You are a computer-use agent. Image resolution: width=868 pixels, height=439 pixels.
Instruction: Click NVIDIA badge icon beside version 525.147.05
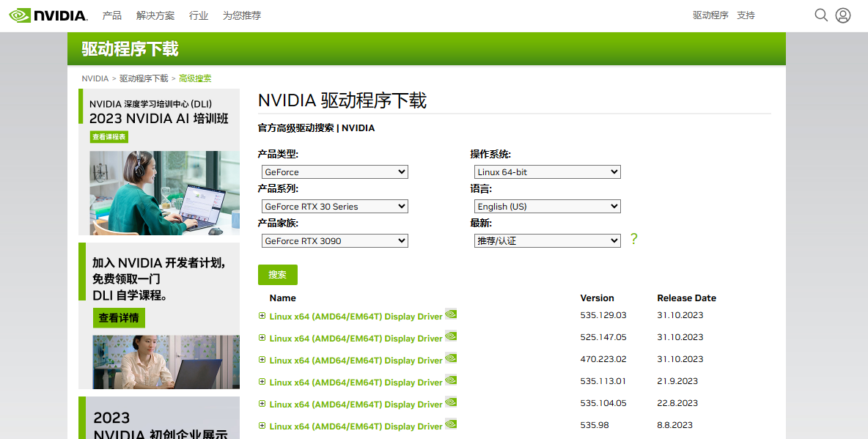coord(451,336)
